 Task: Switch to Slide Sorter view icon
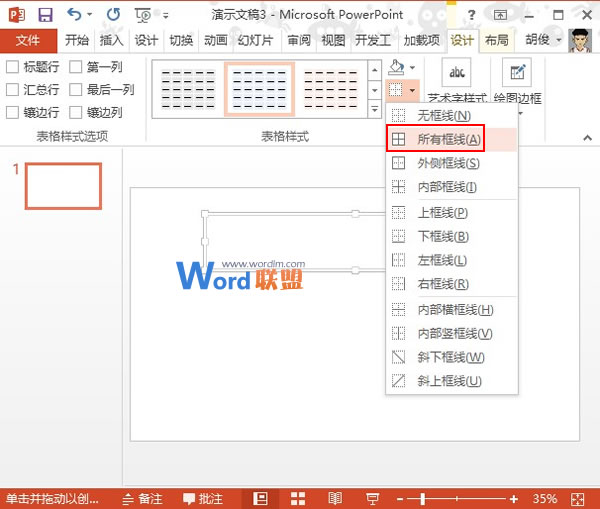point(298,498)
